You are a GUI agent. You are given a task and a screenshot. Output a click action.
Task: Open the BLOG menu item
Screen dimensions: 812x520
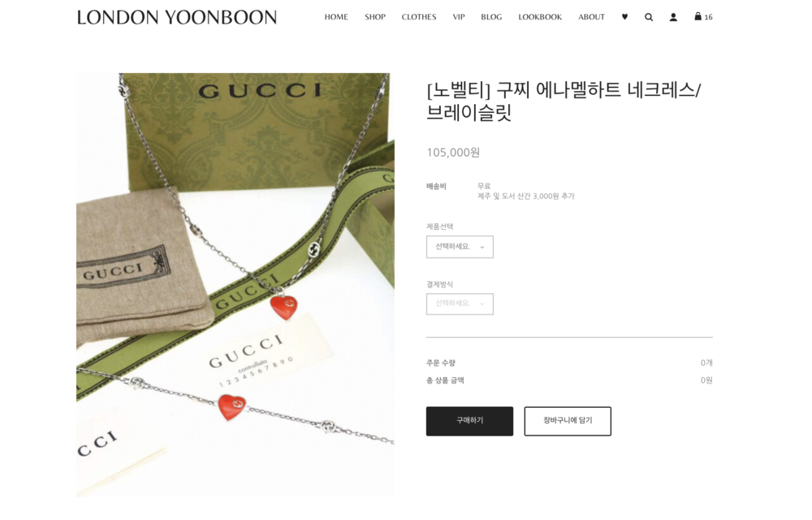tap(491, 17)
